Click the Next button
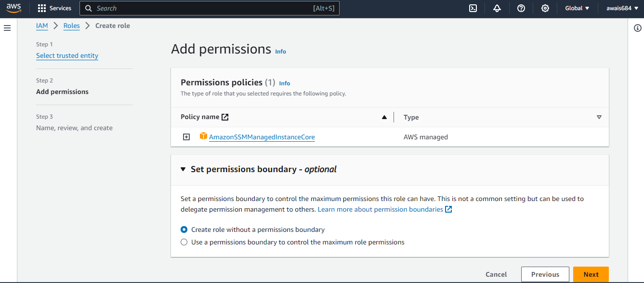The height and width of the screenshot is (283, 644). pos(591,274)
